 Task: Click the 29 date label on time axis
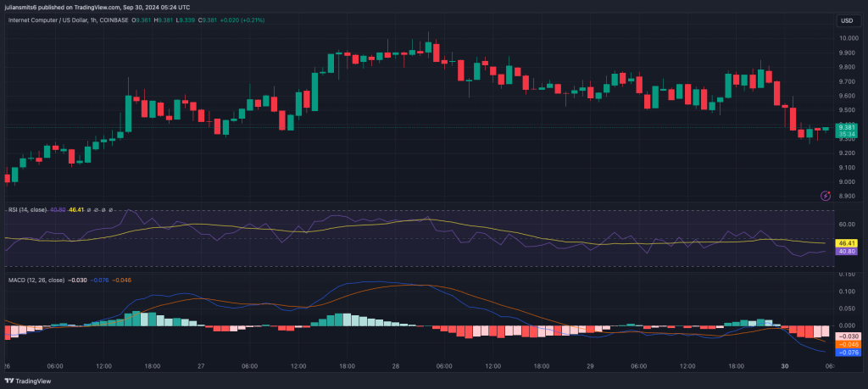[x=590, y=366]
